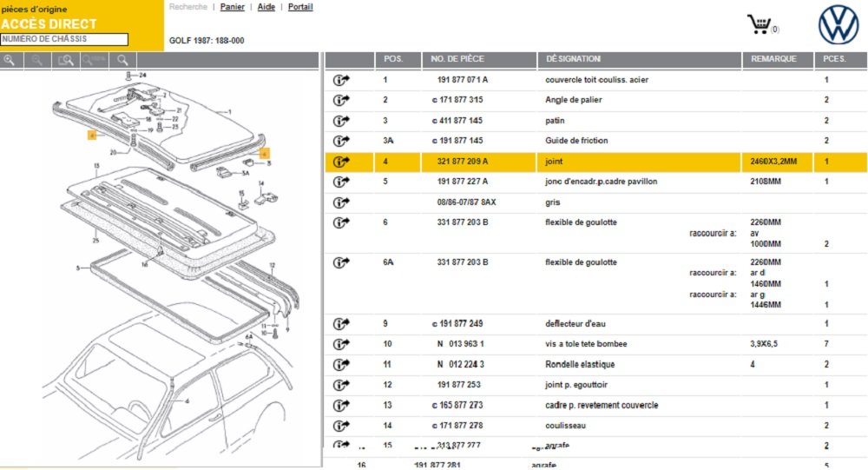Add coulisseau to cart
Image resolution: width=868 pixels, height=470 pixels.
tap(341, 426)
